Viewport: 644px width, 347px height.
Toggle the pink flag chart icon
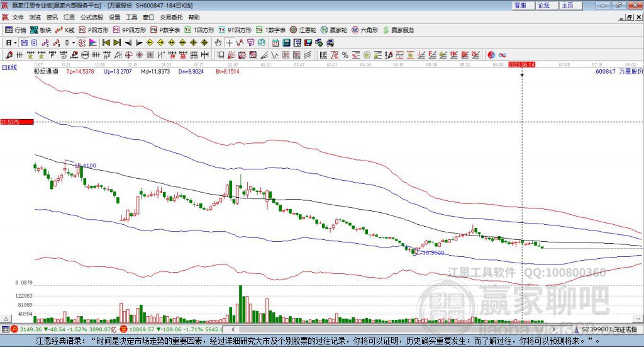coord(93,43)
